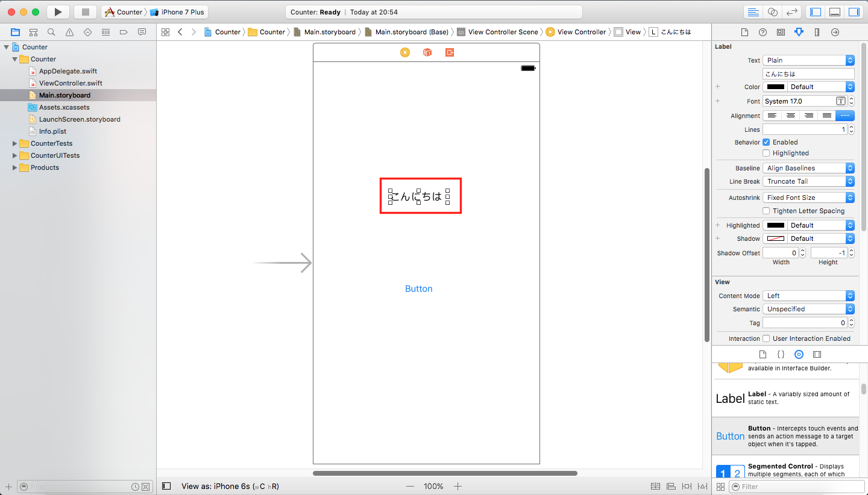
Task: Disable the Enabled behavior checkbox
Action: click(x=766, y=142)
